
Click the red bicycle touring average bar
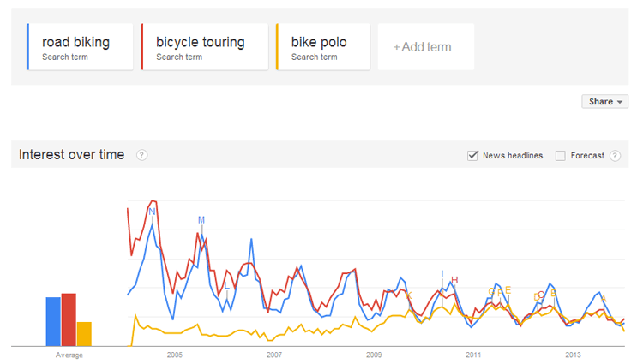click(69, 319)
